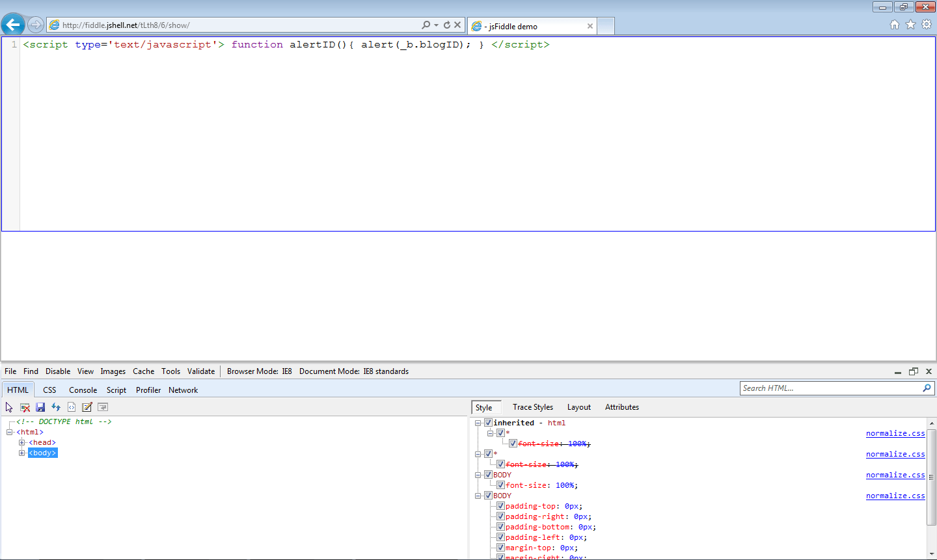
Task: Expand the <head> node
Action: (x=22, y=442)
